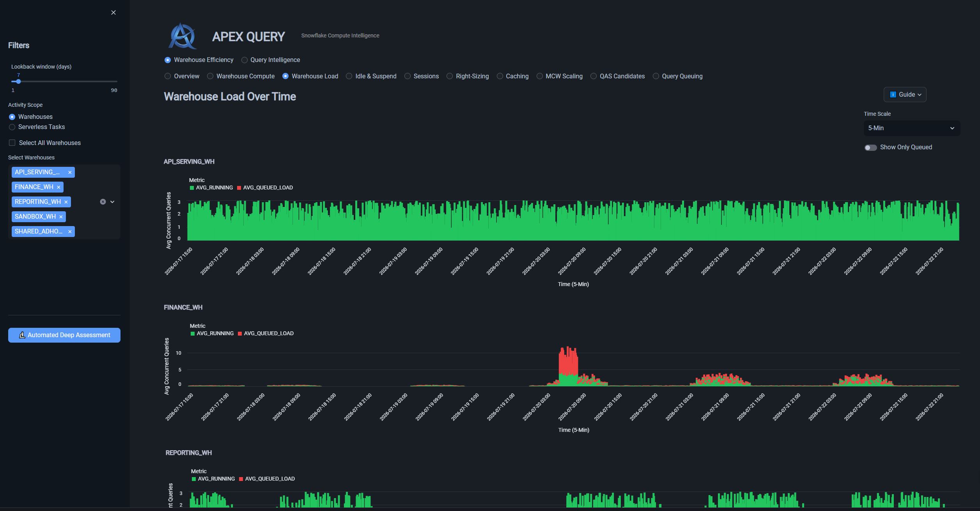Expand the Guide dropdown
Viewport: 980px width, 511px height.
point(905,95)
